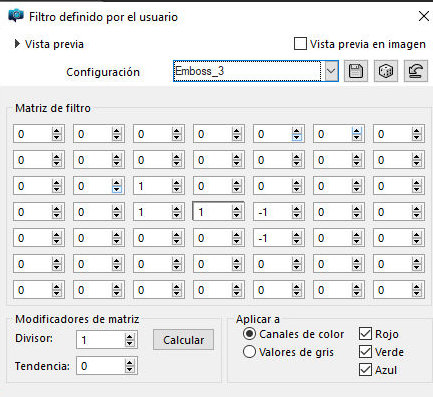Click the PaintShop Pro icon in the title bar
The width and height of the screenshot is (433, 397).
click(x=16, y=16)
